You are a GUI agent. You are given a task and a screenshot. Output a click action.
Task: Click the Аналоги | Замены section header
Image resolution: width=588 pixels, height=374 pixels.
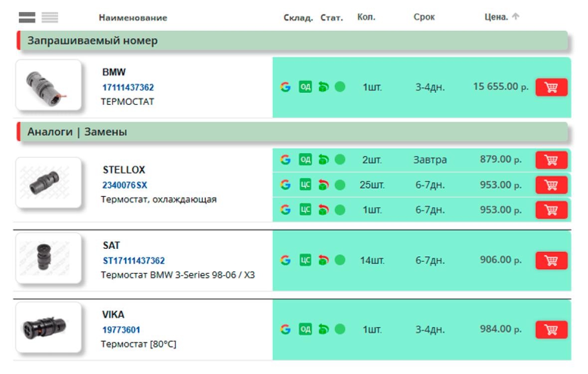(x=292, y=132)
